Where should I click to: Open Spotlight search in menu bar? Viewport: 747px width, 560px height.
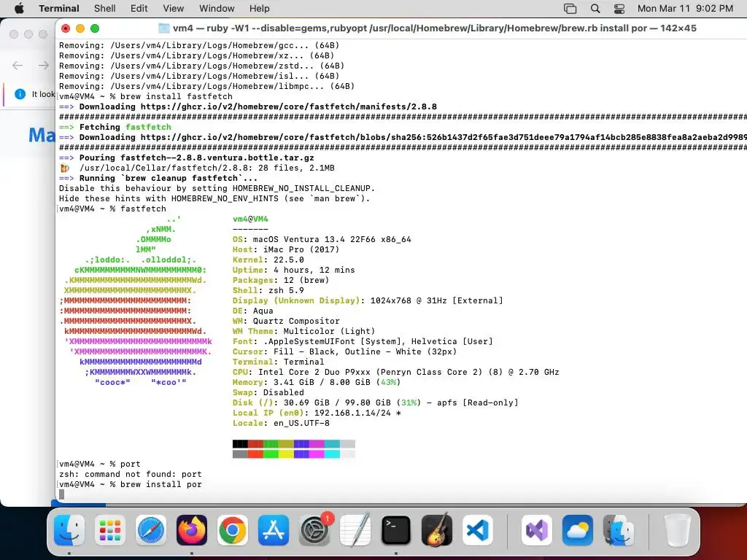[x=595, y=9]
